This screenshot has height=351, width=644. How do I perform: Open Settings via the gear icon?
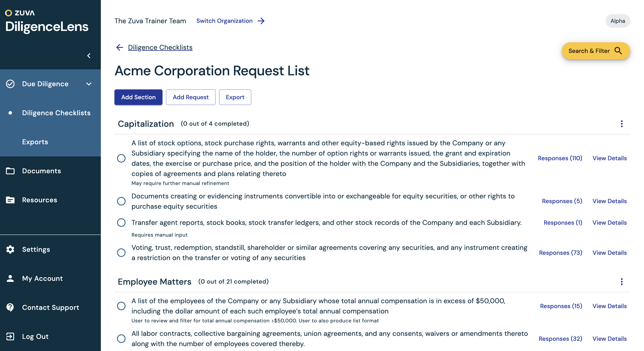[x=10, y=249]
